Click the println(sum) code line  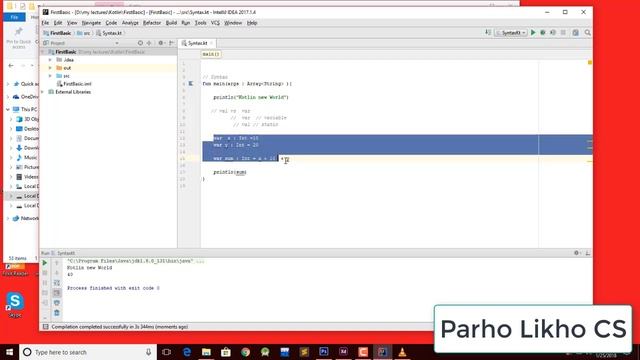coord(230,172)
